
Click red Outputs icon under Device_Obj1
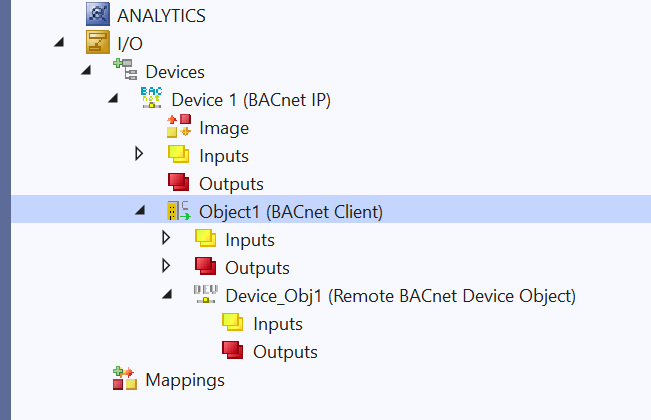(232, 350)
